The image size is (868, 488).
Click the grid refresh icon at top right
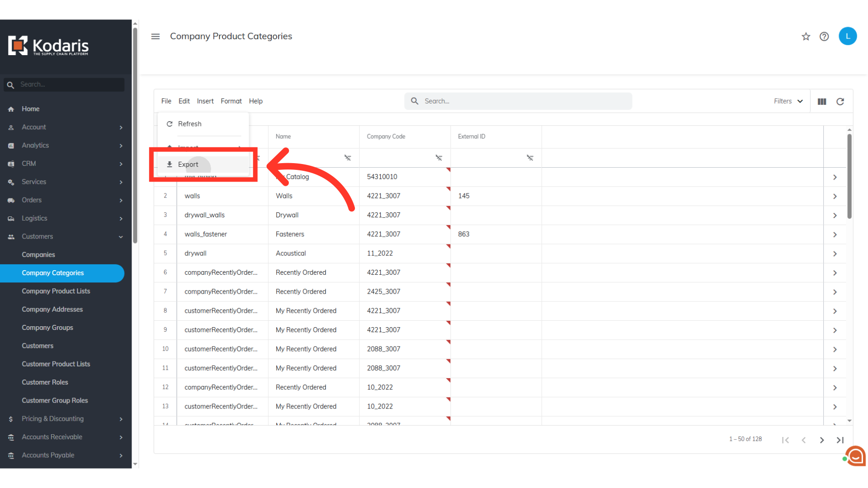coord(840,102)
